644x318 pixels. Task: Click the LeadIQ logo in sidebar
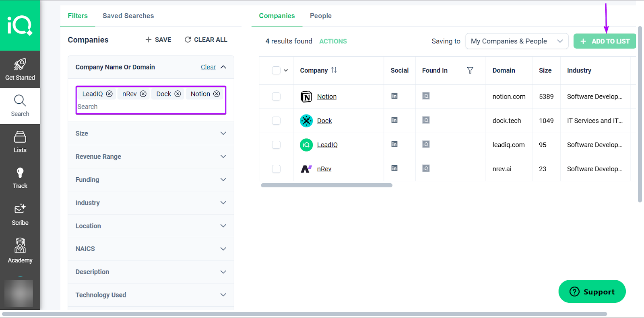pyautogui.click(x=20, y=25)
